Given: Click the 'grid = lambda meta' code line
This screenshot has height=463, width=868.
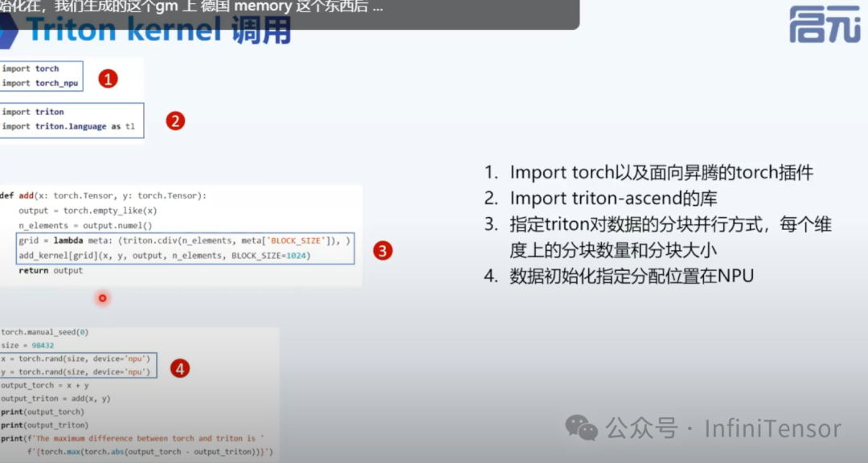Looking at the screenshot, I should tap(184, 240).
